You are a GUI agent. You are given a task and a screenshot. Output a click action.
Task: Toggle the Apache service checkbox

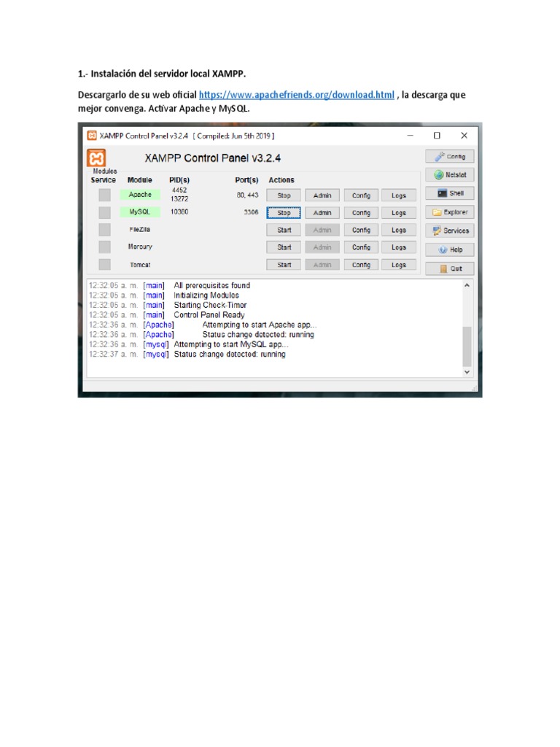pyautogui.click(x=105, y=195)
